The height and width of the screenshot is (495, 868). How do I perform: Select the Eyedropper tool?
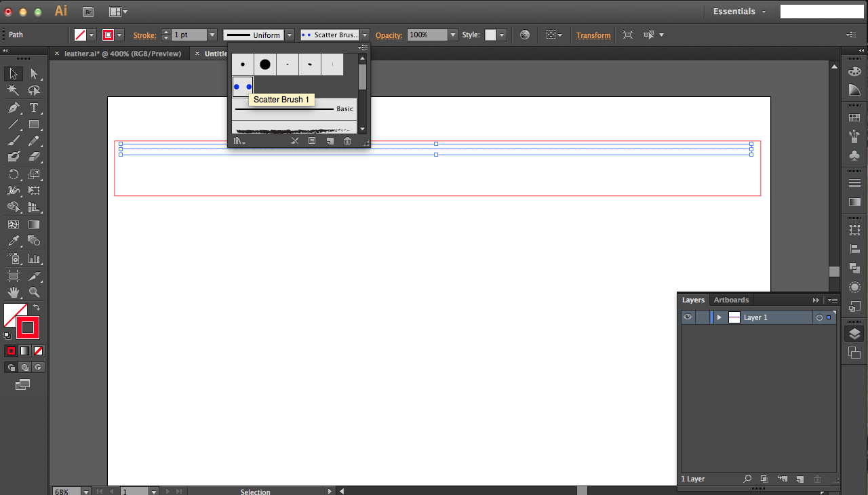[12, 241]
